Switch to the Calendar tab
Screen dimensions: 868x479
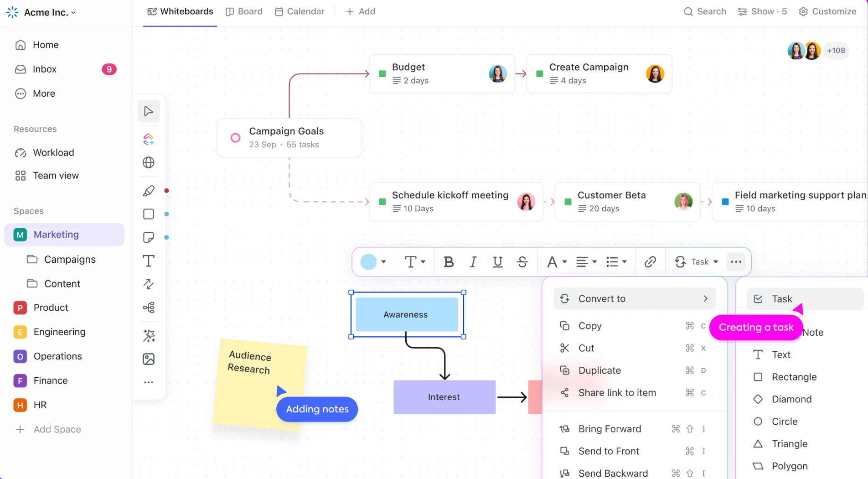point(300,11)
